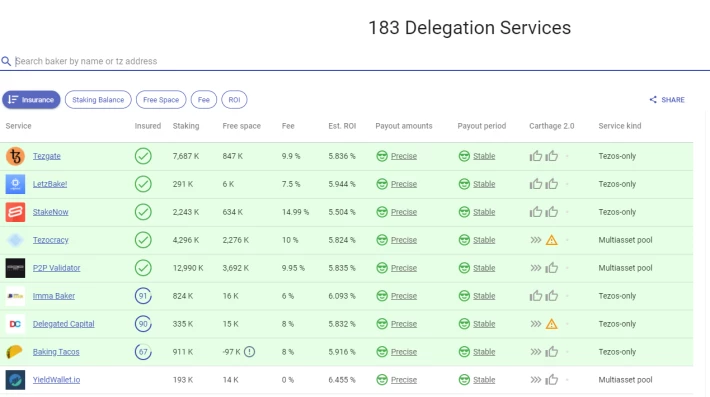Open the Delegated Capital link
Image resolution: width=710 pixels, height=397 pixels.
[x=63, y=324]
